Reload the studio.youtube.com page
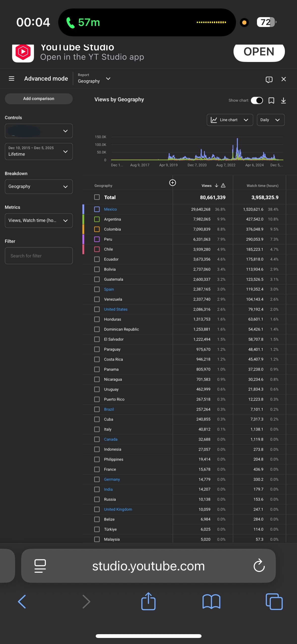297x644 pixels. (259, 566)
